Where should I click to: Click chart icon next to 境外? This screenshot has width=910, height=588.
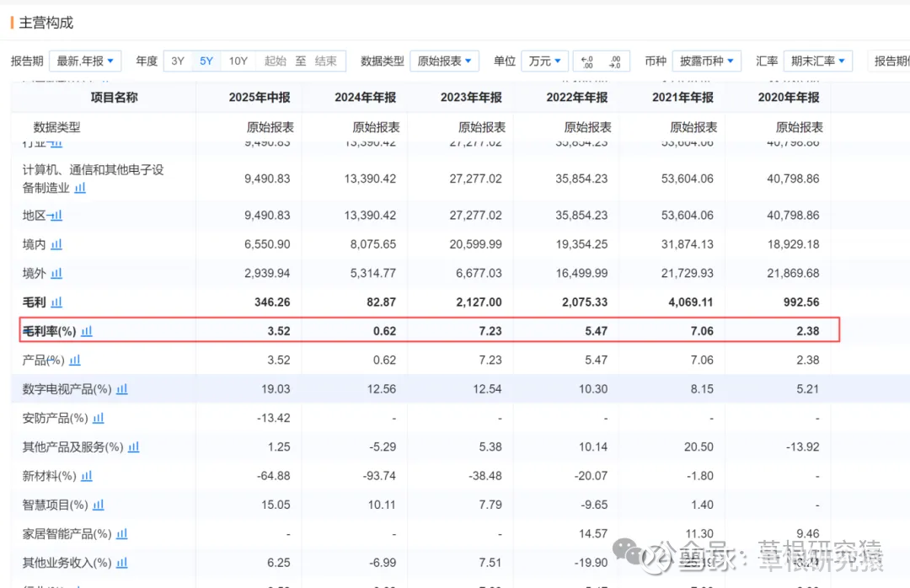[x=56, y=273]
